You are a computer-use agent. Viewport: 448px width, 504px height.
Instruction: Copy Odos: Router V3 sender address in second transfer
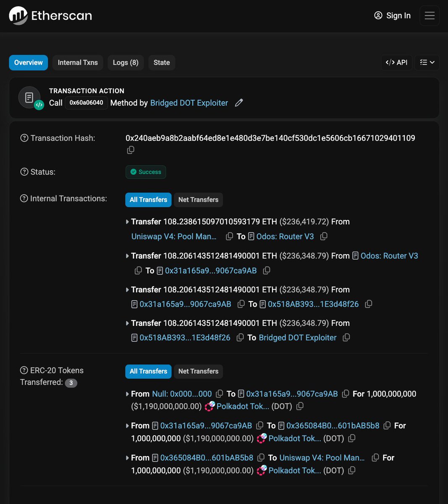tap(138, 270)
